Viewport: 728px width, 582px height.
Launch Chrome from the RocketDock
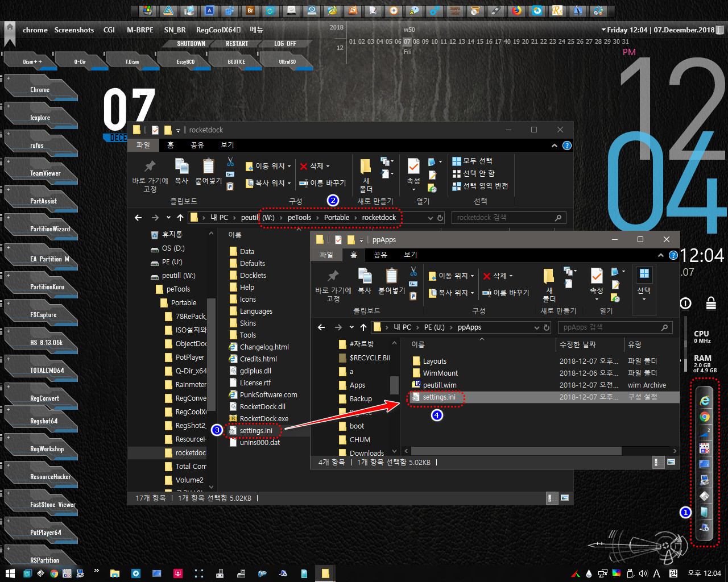coord(704,417)
